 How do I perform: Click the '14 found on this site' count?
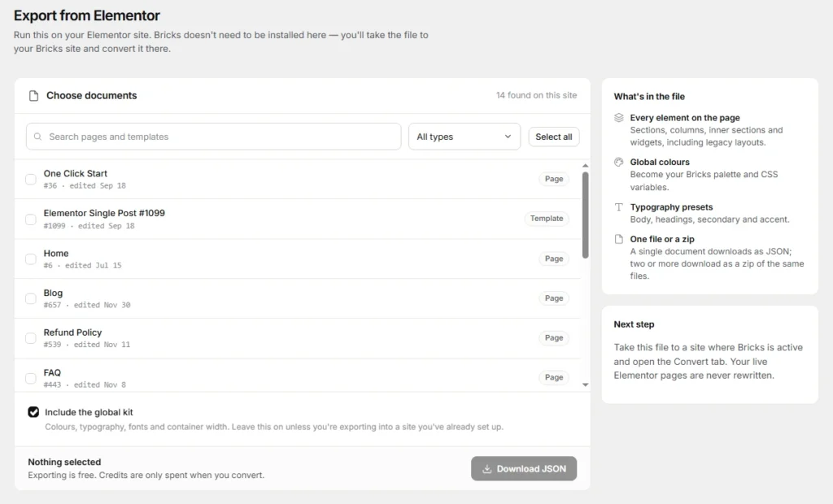(x=537, y=95)
